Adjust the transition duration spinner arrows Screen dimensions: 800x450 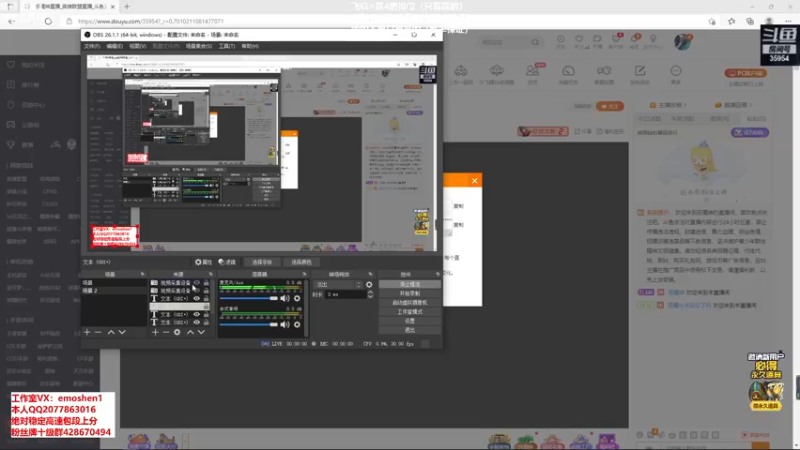(x=370, y=294)
